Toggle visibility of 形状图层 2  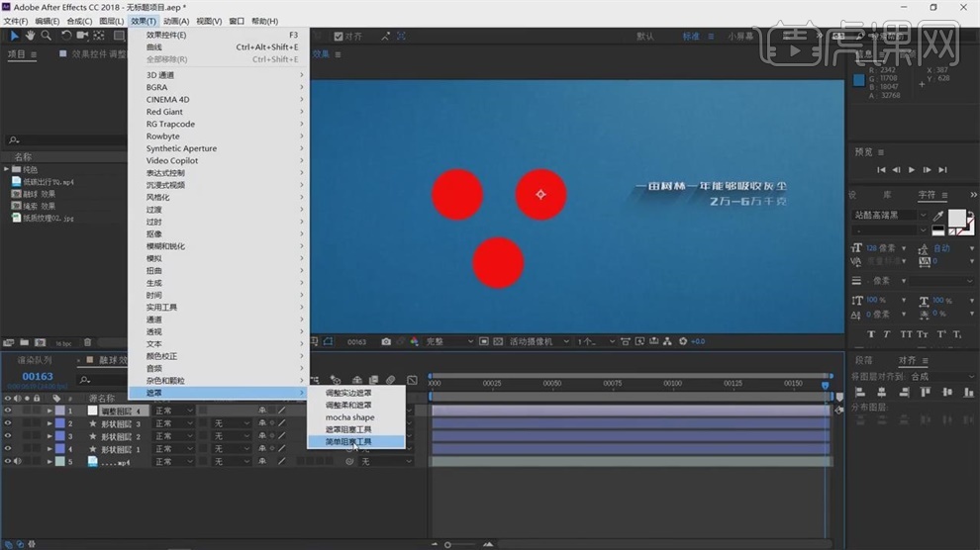point(8,435)
